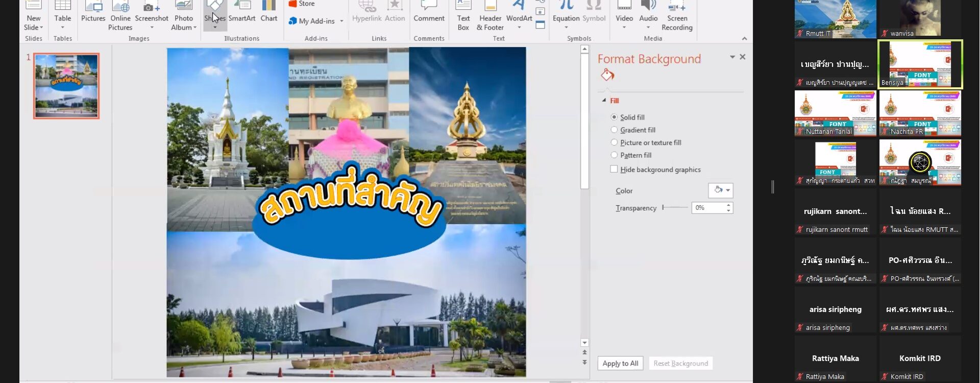The width and height of the screenshot is (980, 383).
Task: Open the WordArt gallery
Action: [x=519, y=15]
